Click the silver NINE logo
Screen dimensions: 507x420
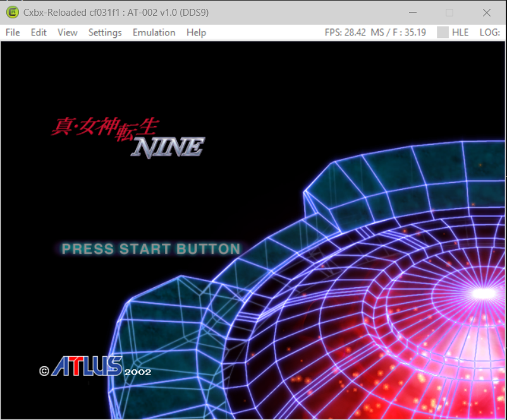[168, 147]
